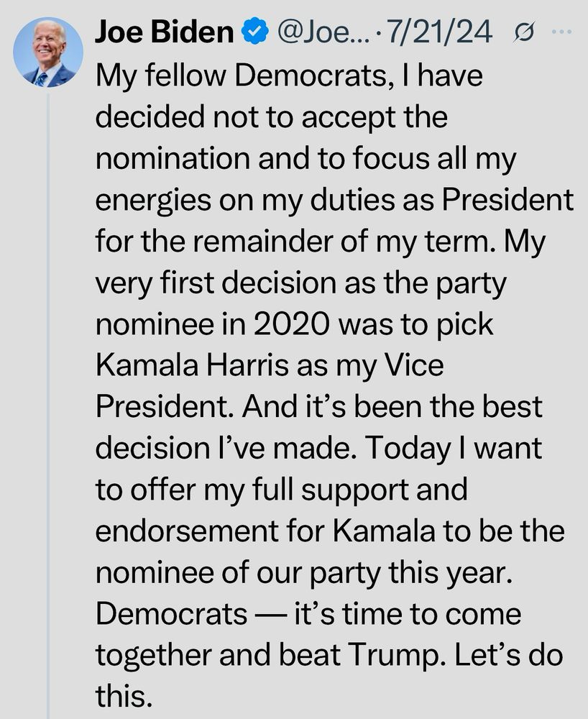Open the three-dot more options menu
This screenshot has height=719, width=588.
coord(562,32)
